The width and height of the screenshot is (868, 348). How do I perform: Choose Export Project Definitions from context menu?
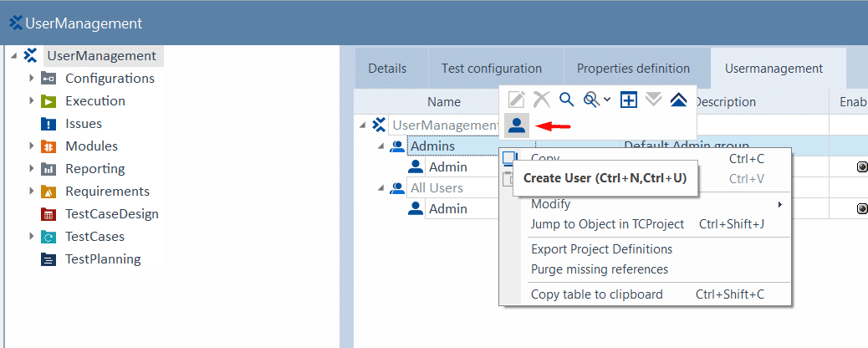pyautogui.click(x=601, y=249)
